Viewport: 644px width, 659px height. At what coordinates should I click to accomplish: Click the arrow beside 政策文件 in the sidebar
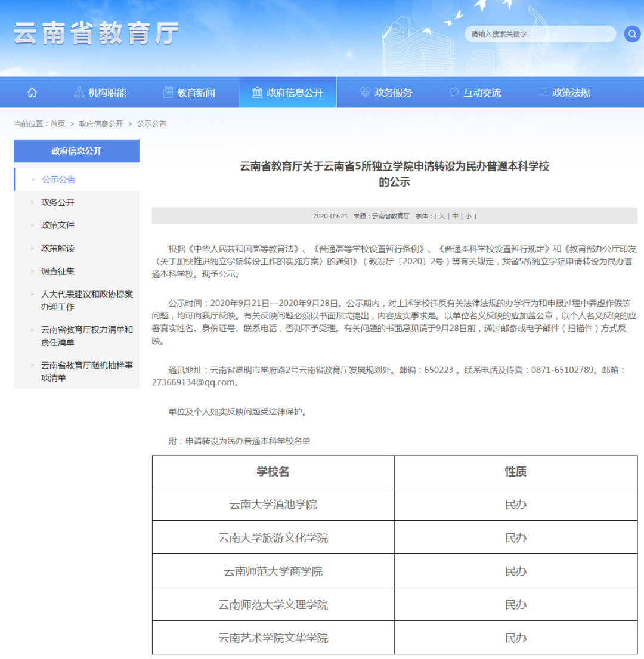33,225
